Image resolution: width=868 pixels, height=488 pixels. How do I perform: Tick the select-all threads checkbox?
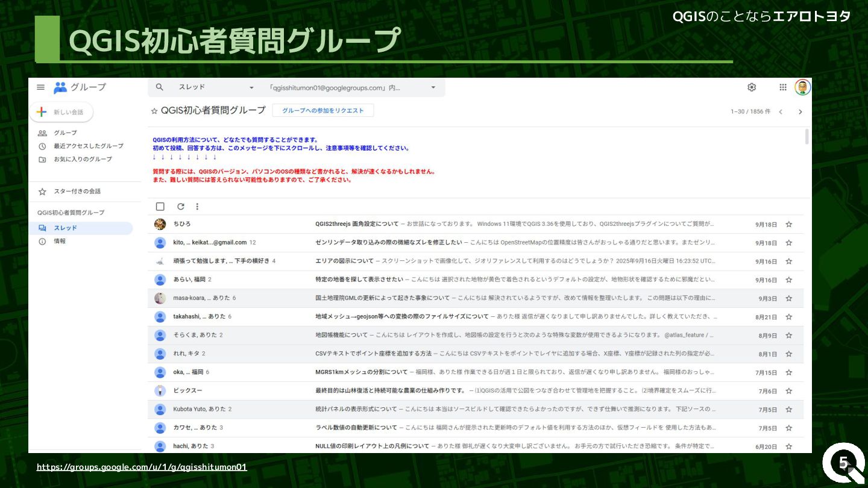coord(160,207)
